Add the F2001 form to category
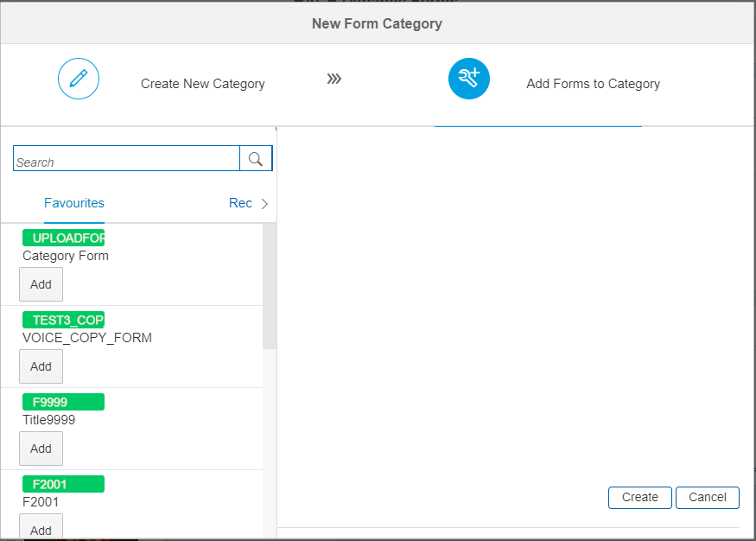The image size is (756, 541). (x=41, y=528)
